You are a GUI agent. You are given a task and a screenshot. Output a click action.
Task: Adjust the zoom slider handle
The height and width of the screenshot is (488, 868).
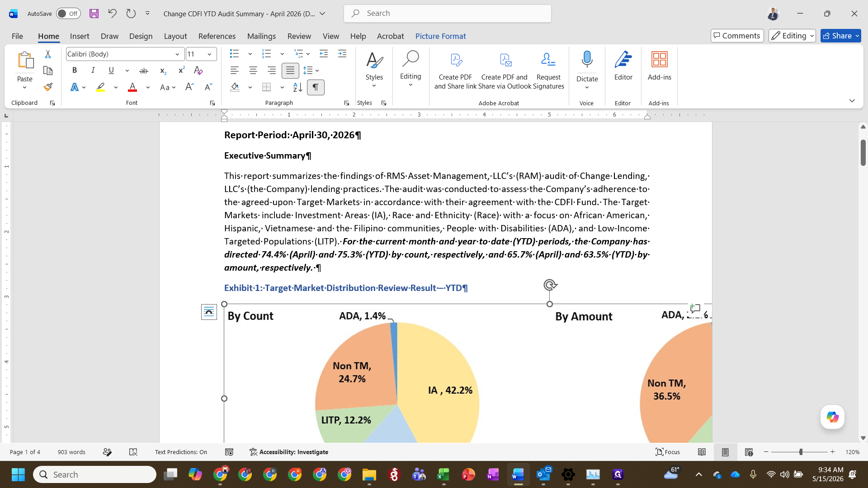pos(801,452)
